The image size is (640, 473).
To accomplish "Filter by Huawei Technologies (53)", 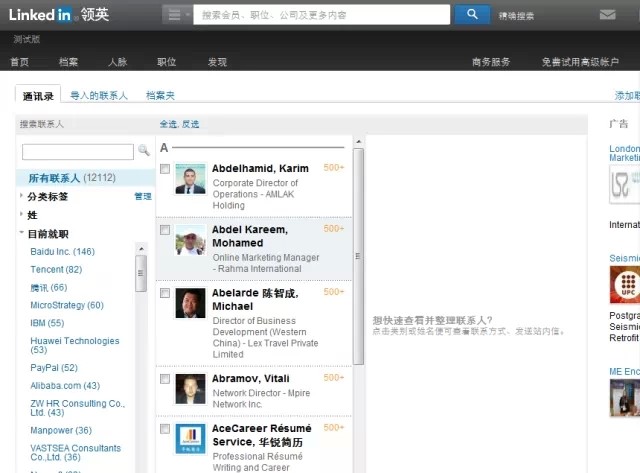I will pos(75,345).
